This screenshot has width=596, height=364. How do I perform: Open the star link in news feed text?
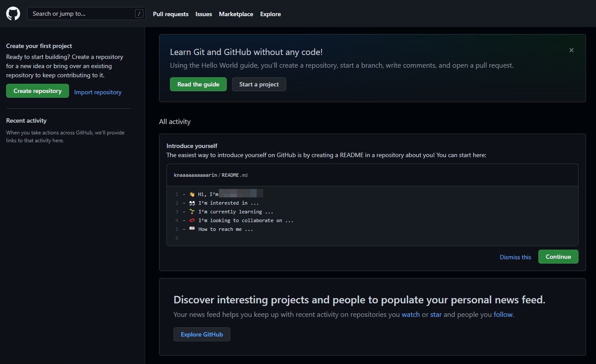(436, 314)
